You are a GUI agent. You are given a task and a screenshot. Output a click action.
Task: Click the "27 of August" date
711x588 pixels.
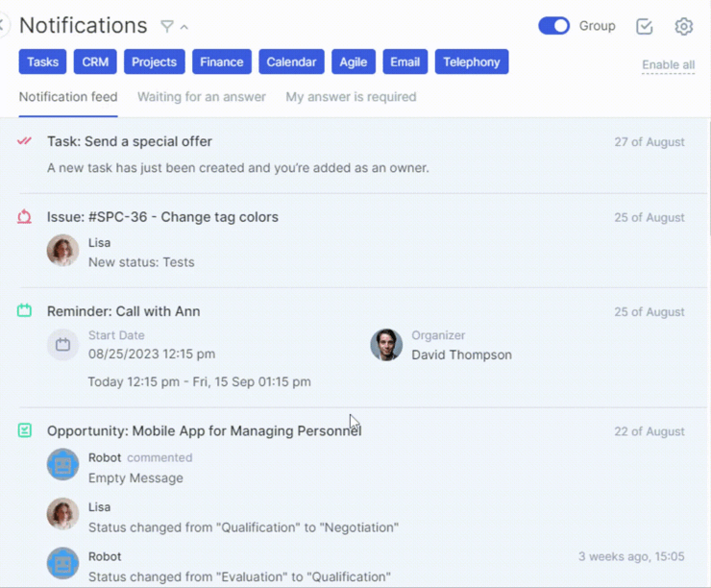tap(650, 142)
